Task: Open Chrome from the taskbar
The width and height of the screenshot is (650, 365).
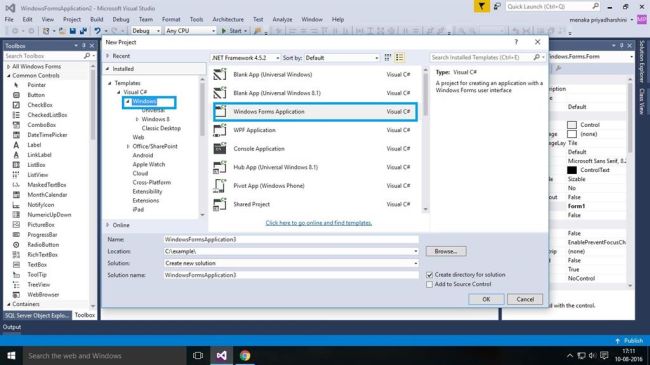Action: tap(245, 355)
